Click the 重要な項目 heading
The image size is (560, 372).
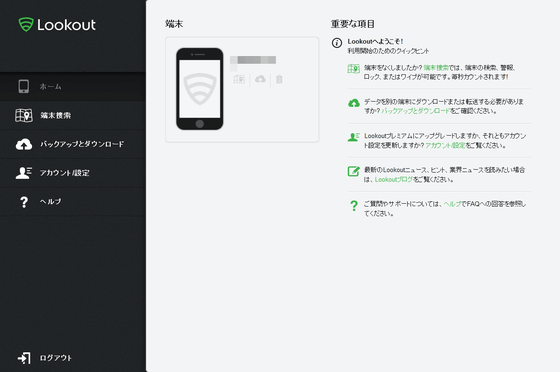coord(352,24)
